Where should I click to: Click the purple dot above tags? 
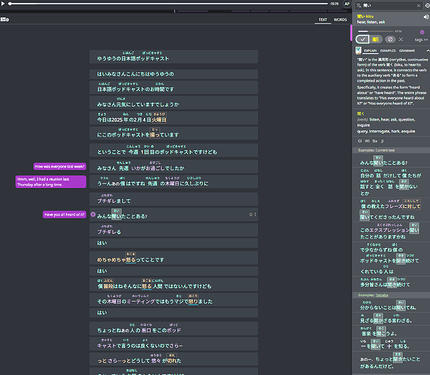422,32
